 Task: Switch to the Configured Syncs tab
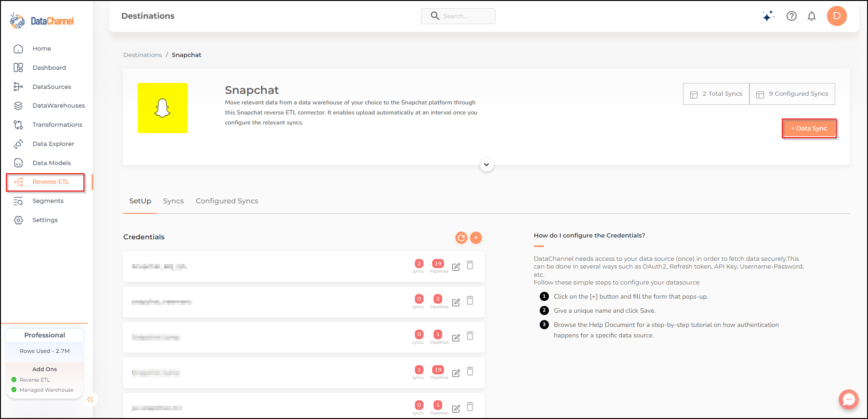tap(227, 201)
